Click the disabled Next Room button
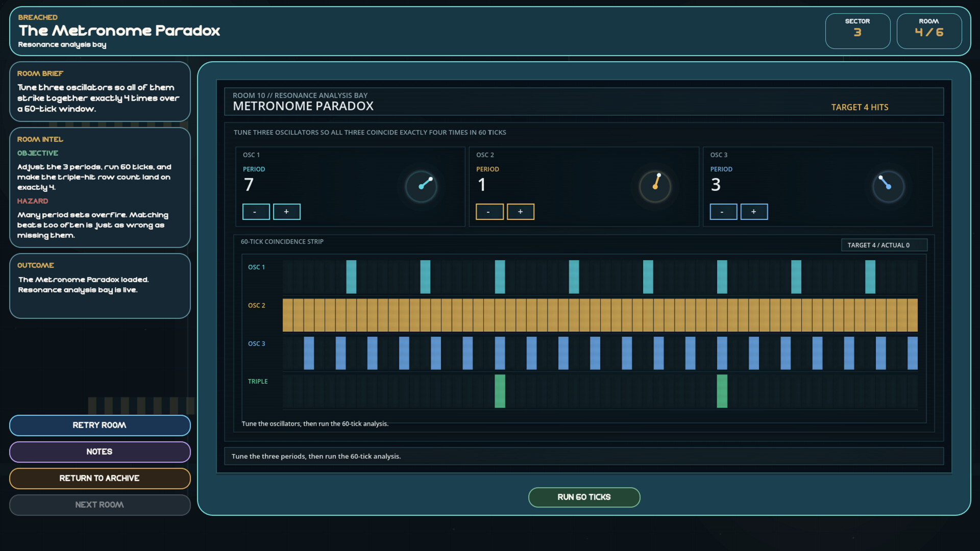980x551 pixels. pyautogui.click(x=100, y=505)
